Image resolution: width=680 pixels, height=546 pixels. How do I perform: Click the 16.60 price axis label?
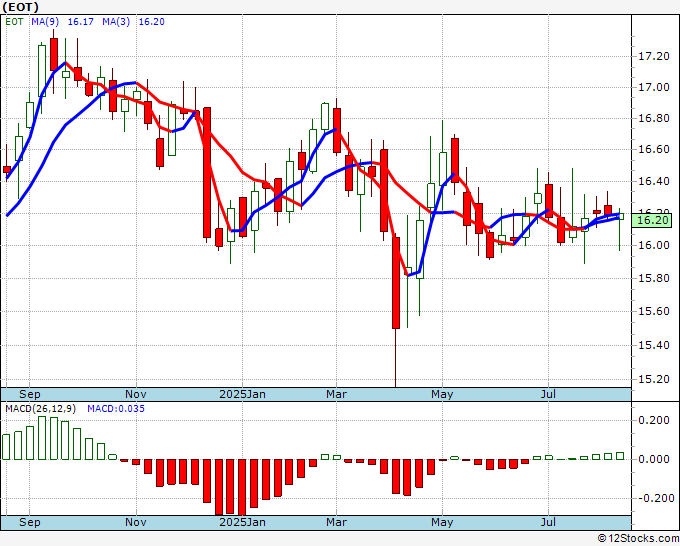(653, 150)
